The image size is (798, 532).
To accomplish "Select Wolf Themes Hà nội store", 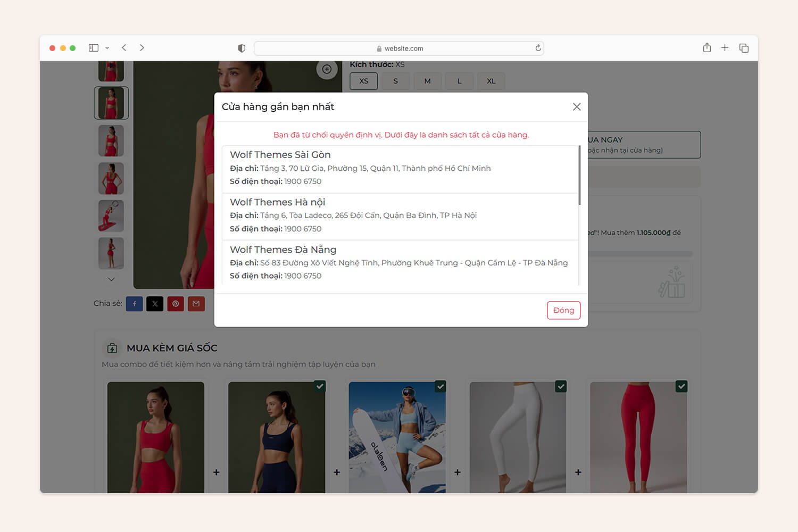I will 400,217.
